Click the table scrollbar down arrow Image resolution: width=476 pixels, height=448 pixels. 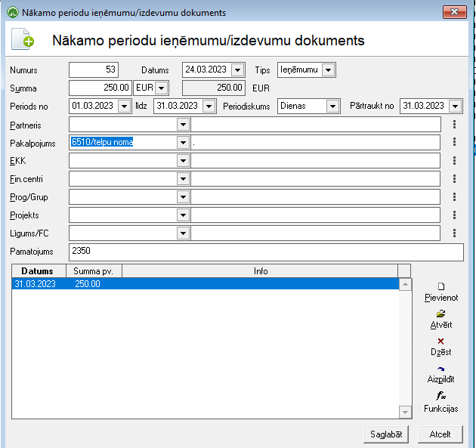405,412
